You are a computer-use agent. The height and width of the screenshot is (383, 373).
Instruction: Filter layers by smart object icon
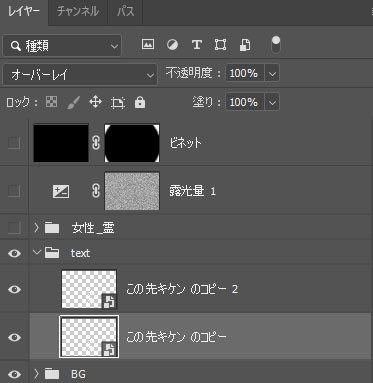(x=245, y=45)
